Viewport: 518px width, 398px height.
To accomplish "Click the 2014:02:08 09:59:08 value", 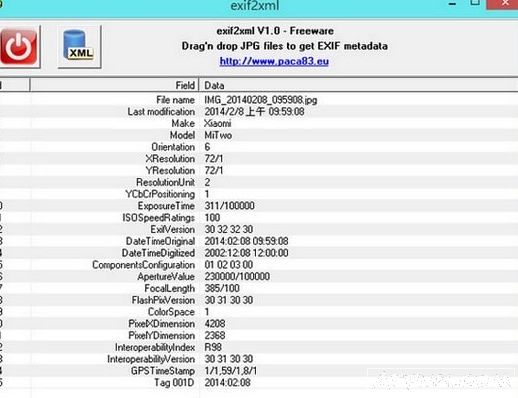I will pyautogui.click(x=246, y=241).
